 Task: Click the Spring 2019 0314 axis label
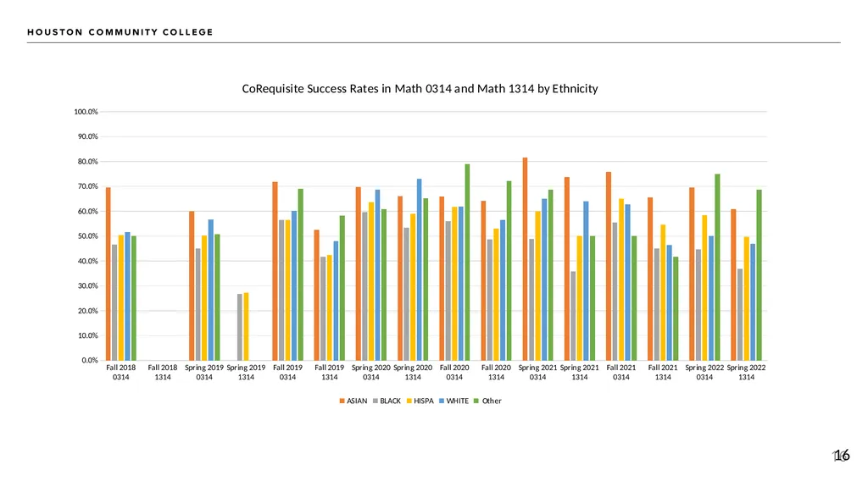pos(204,373)
